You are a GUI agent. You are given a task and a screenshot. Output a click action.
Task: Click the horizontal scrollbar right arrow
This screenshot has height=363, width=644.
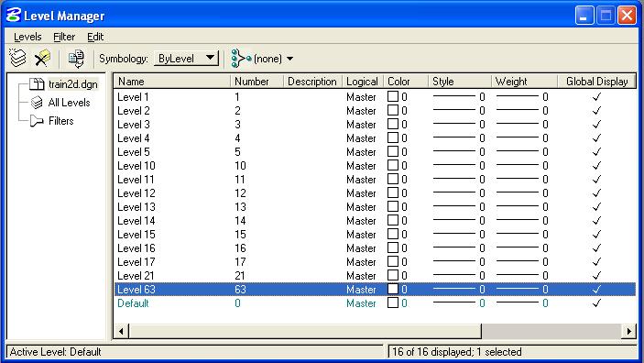pyautogui.click(x=628, y=331)
